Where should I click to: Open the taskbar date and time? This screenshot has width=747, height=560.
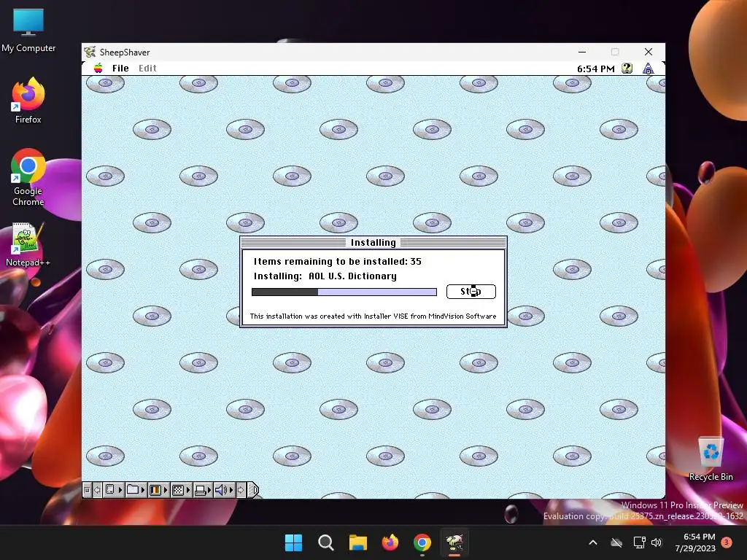tap(695, 542)
